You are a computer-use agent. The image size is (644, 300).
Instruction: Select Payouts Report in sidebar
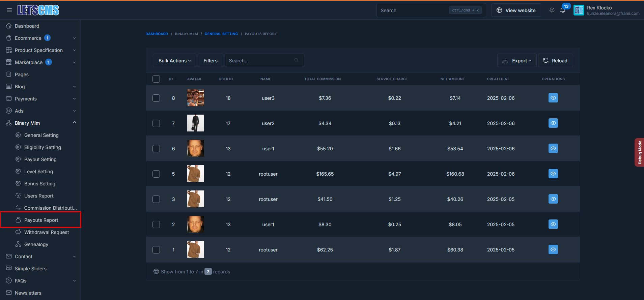point(40,220)
